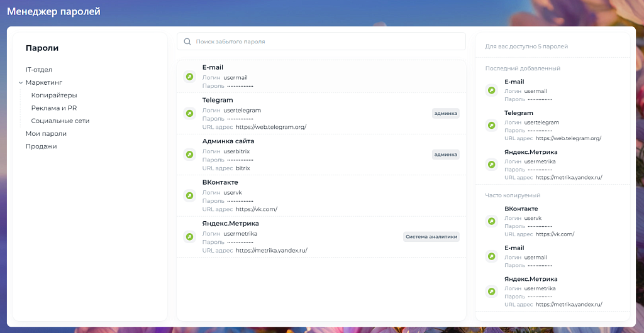Click the Система аналитики tag
The height and width of the screenshot is (333, 644).
431,237
